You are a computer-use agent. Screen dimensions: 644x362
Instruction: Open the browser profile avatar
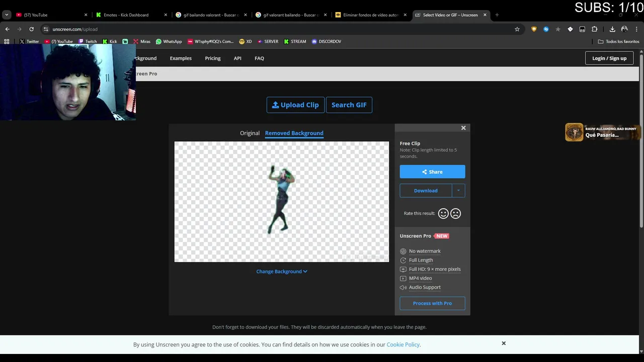[624, 29]
